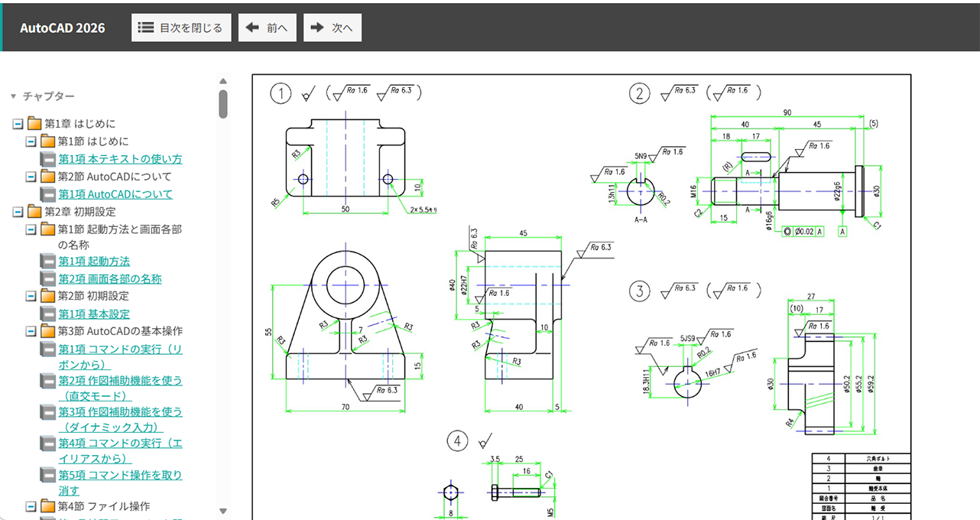Click the sidebar scrollbar down arrow
Image resolution: width=980 pixels, height=520 pixels.
pos(223,511)
